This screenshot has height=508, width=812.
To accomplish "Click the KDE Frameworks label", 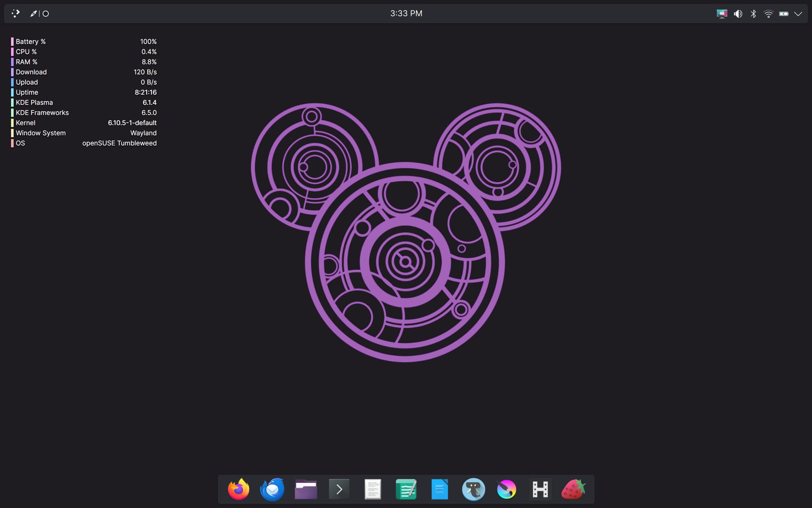I will point(42,113).
